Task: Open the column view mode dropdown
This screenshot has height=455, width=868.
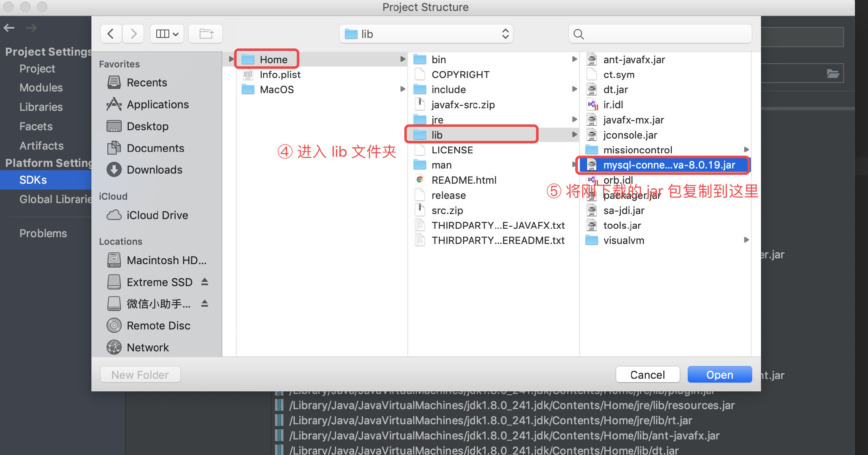Action: [x=167, y=34]
